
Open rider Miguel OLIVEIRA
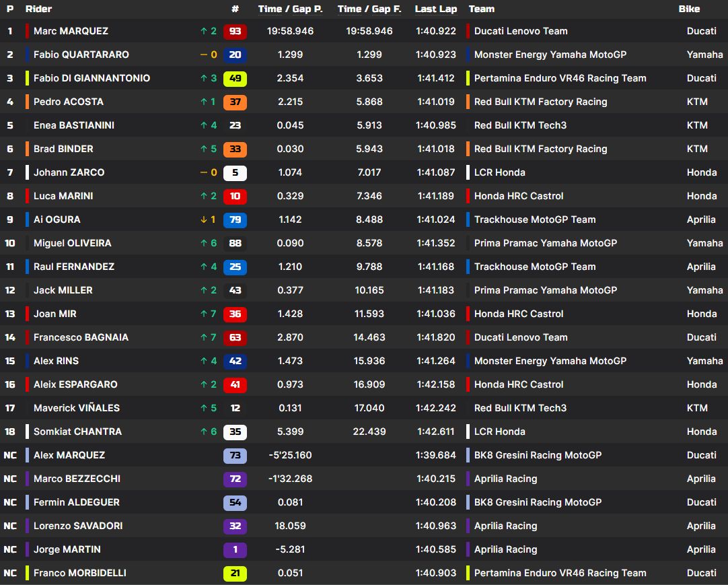pyautogui.click(x=73, y=243)
